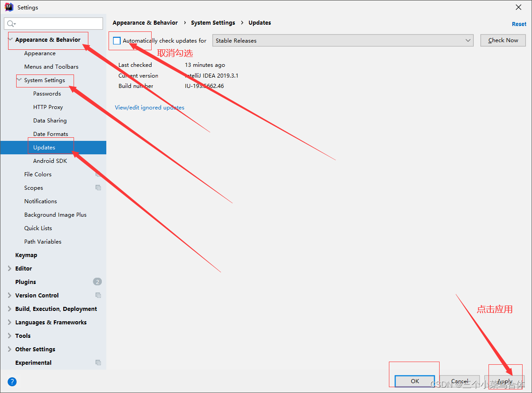
Task: Open Scopes settings page
Action: (34, 188)
